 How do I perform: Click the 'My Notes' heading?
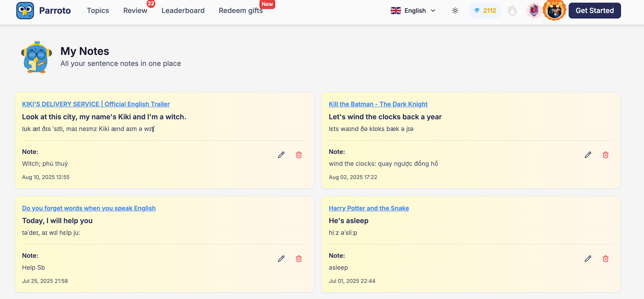tap(85, 51)
